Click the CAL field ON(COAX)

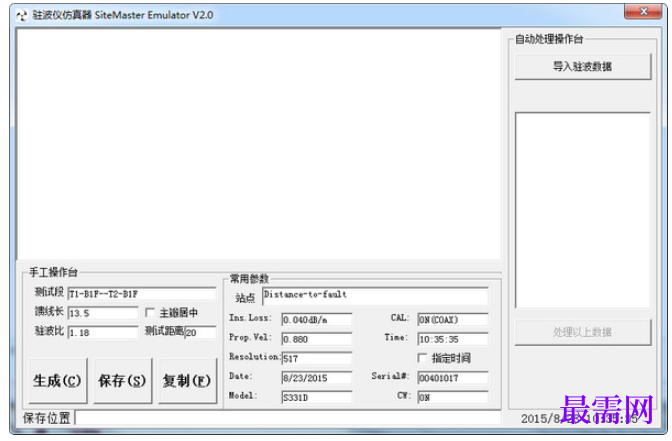[x=453, y=320]
